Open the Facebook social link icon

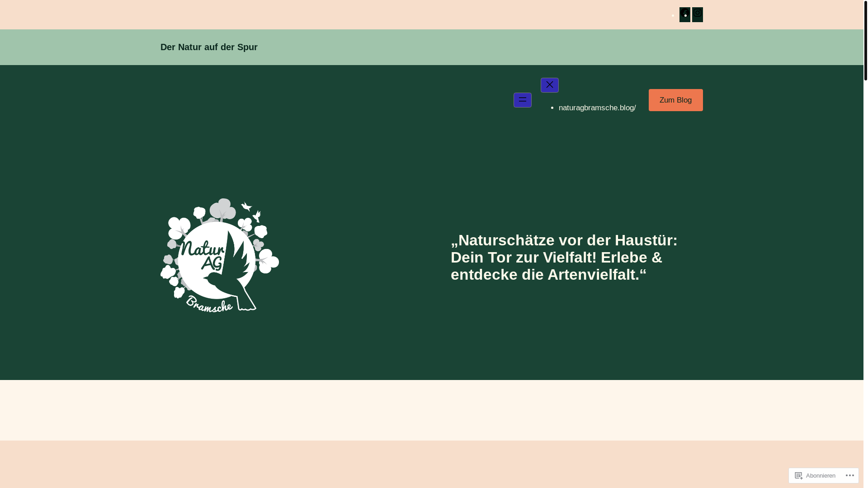click(684, 14)
